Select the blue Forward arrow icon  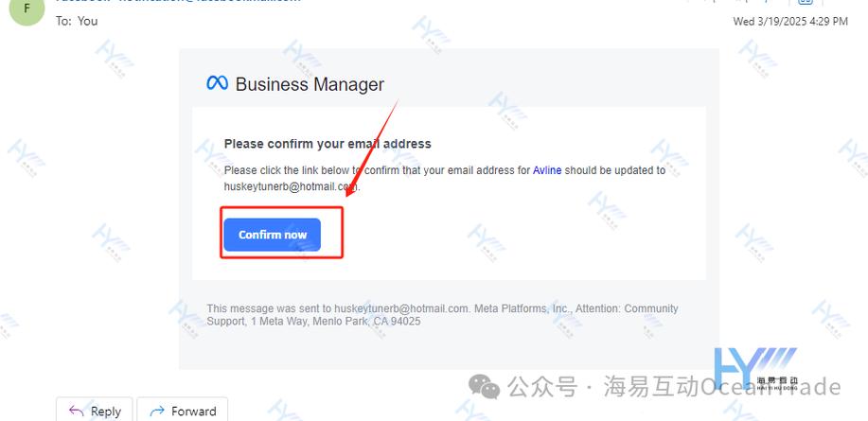(157, 411)
